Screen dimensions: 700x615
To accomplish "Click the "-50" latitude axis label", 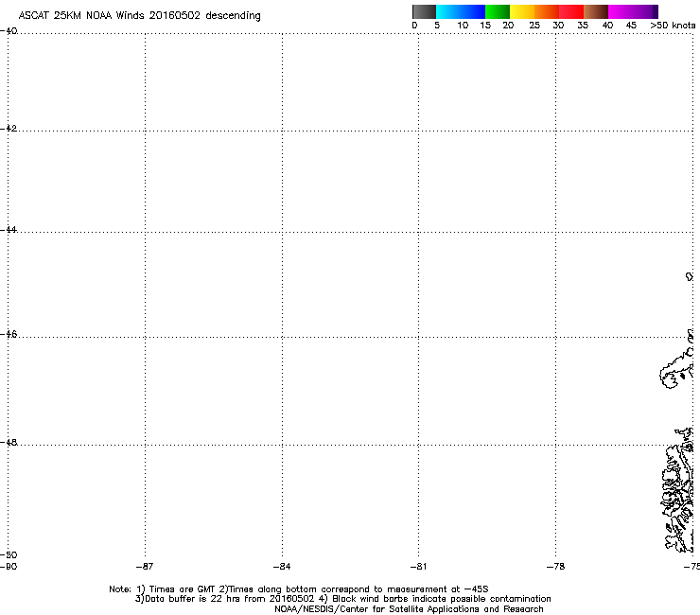I will (x=9, y=554).
